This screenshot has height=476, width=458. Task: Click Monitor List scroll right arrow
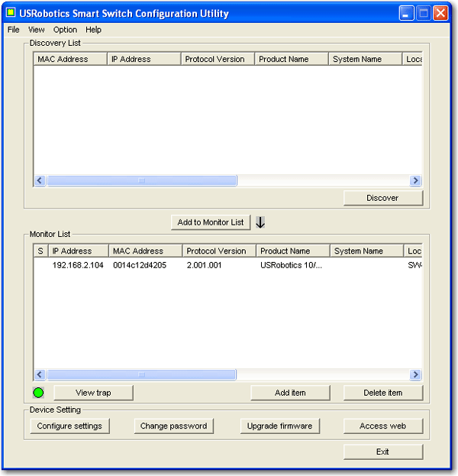tap(415, 374)
